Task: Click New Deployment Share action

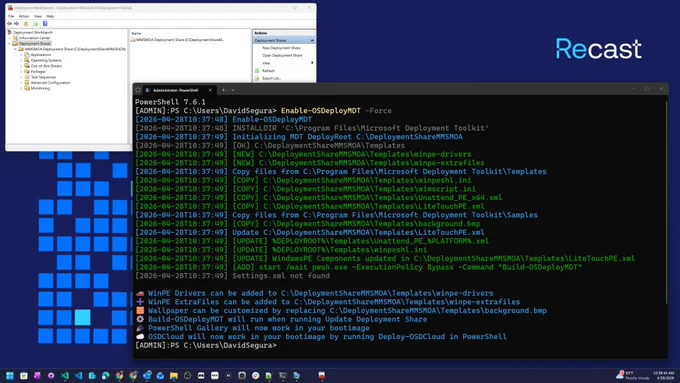Action: point(281,48)
